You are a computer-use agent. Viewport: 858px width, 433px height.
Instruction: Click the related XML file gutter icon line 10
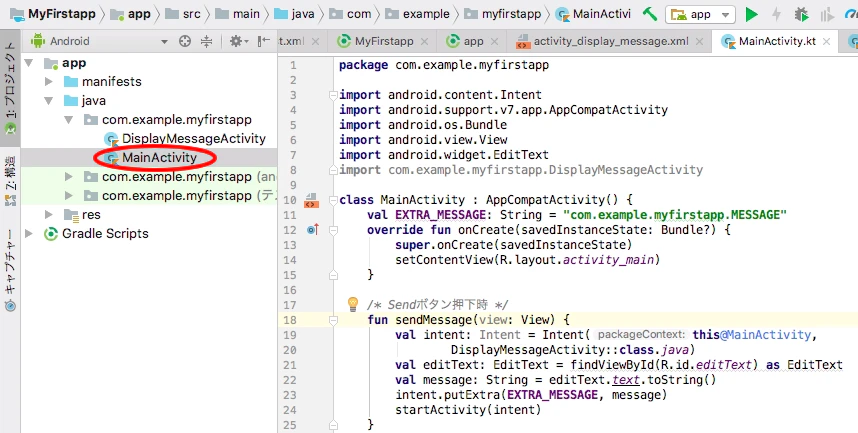click(x=311, y=200)
